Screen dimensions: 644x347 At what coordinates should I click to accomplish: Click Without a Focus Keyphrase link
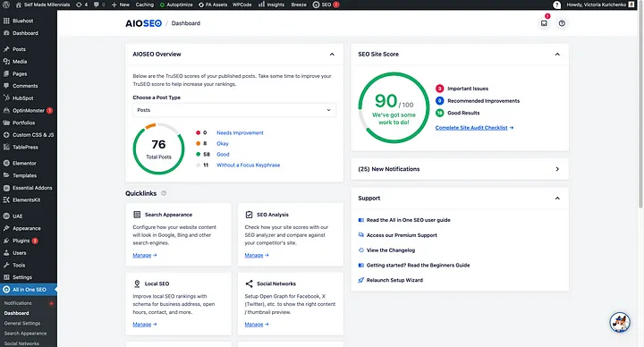(x=248, y=165)
